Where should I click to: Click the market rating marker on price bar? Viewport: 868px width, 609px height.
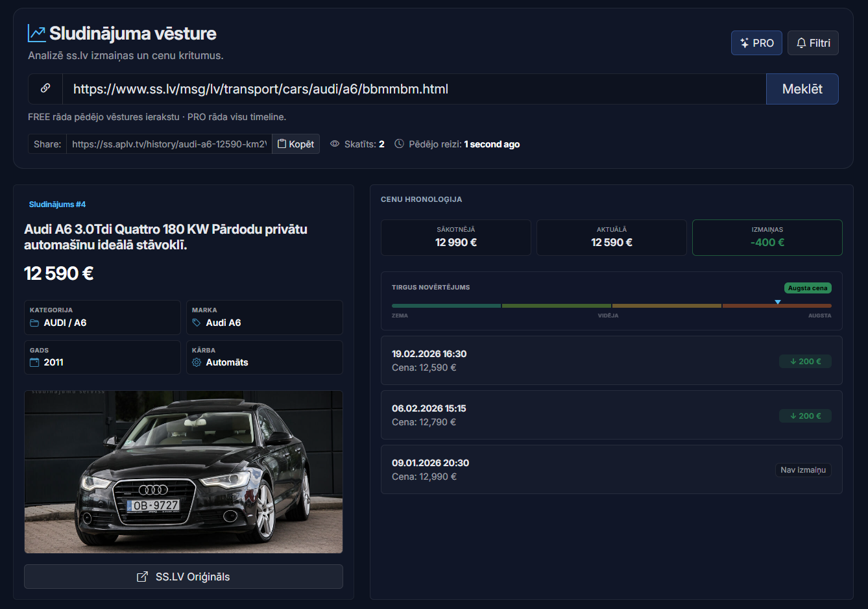[778, 303]
